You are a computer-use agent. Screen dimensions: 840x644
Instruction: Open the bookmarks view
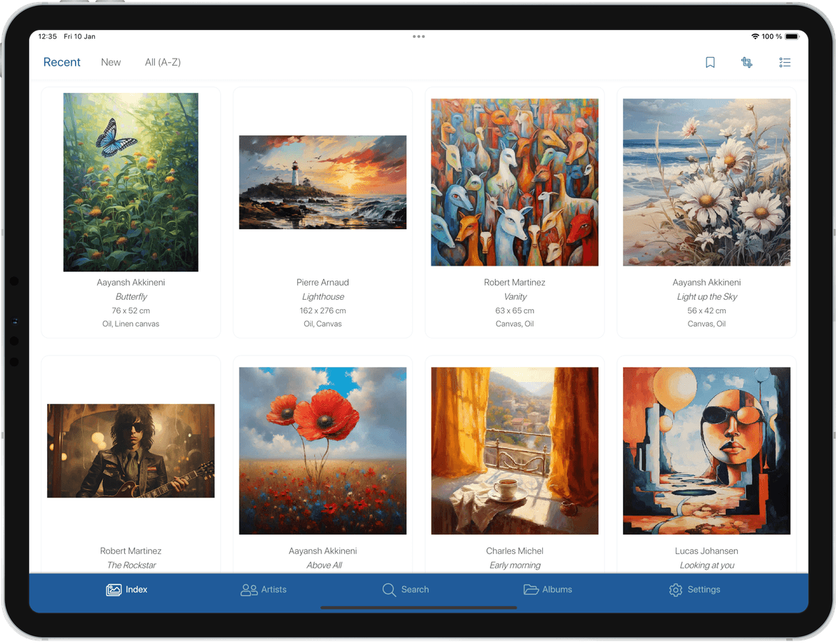click(710, 62)
